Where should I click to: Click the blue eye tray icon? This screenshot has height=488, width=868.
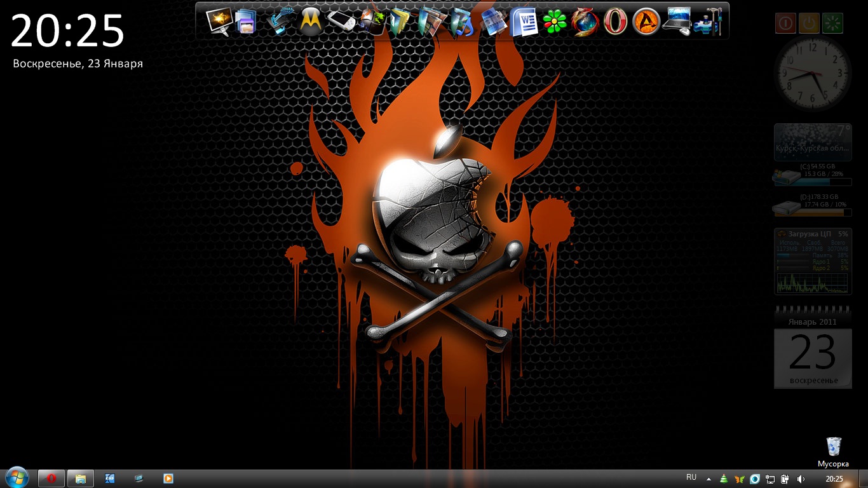[755, 479]
